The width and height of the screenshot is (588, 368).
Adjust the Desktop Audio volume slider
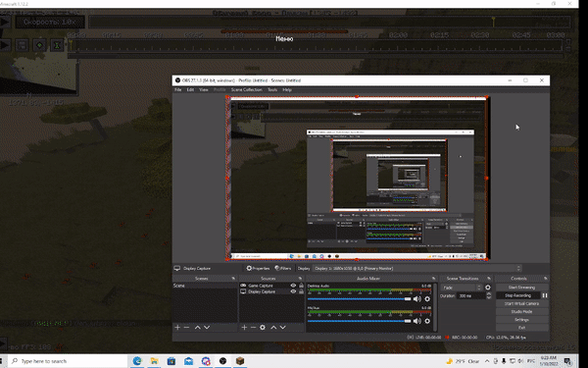click(360, 299)
